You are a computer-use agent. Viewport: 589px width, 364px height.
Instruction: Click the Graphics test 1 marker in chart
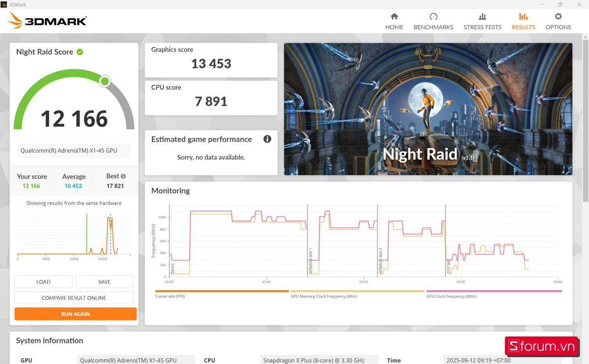point(310,260)
